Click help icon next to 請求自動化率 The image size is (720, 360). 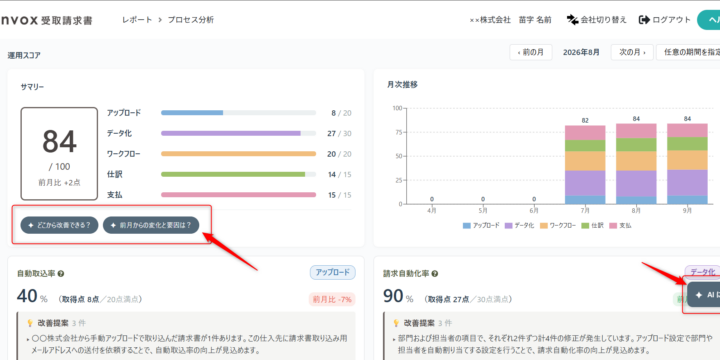(434, 274)
